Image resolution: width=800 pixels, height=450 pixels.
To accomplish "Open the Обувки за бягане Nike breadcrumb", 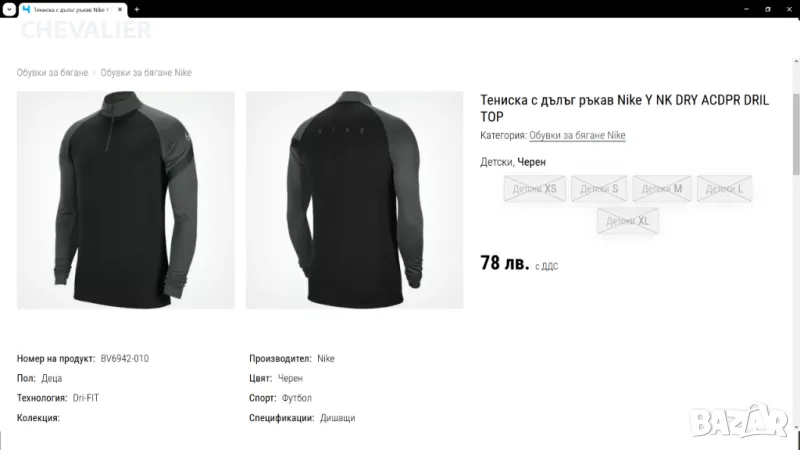I will click(146, 72).
